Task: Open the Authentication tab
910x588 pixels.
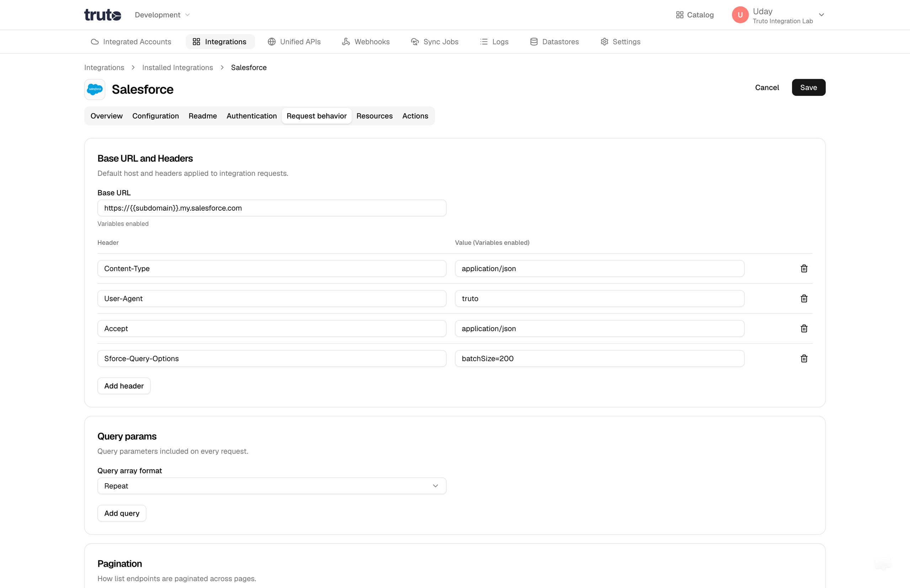Action: [x=252, y=116]
